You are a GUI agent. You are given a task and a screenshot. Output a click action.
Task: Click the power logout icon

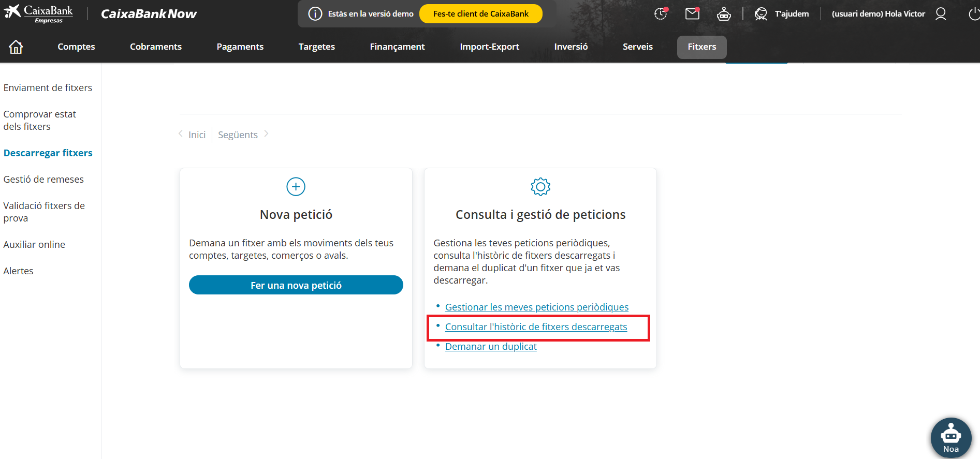[x=973, y=14]
